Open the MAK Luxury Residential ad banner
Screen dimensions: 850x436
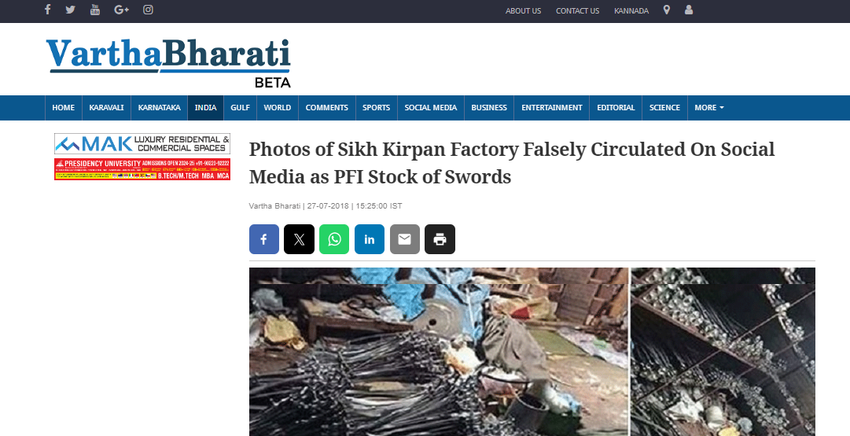pyautogui.click(x=142, y=144)
